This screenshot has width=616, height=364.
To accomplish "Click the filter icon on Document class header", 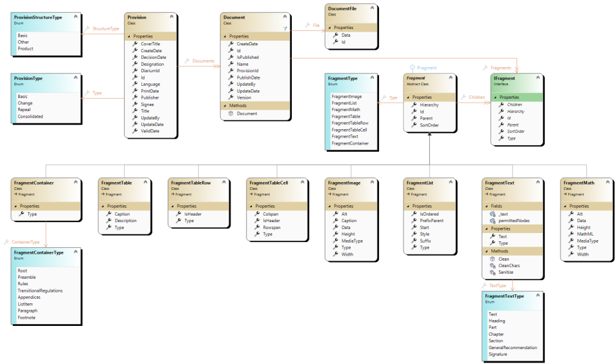I will [x=285, y=28].
